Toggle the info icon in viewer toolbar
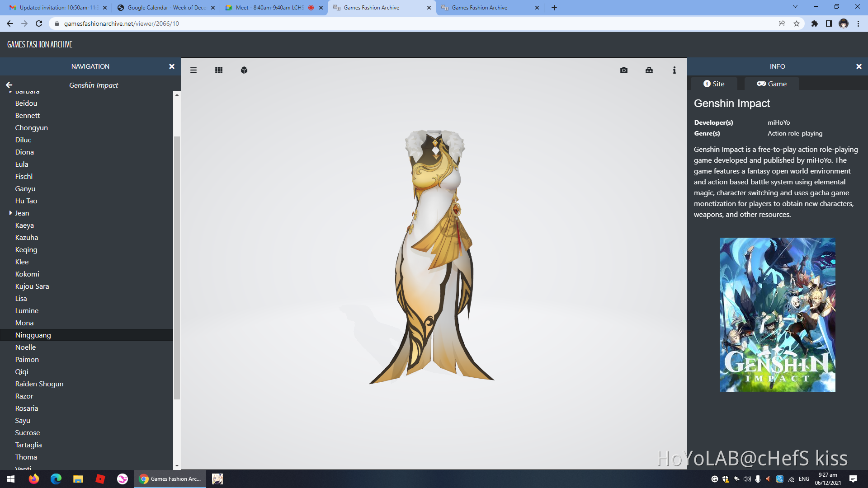Screen dimensions: 868x488 (675, 70)
